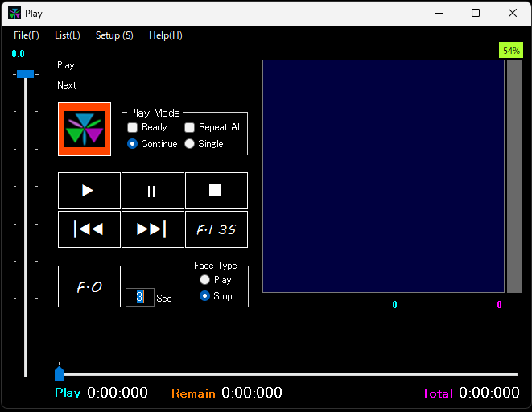Click the orange triangle logo icon
This screenshot has width=532, height=412.
pyautogui.click(x=85, y=129)
